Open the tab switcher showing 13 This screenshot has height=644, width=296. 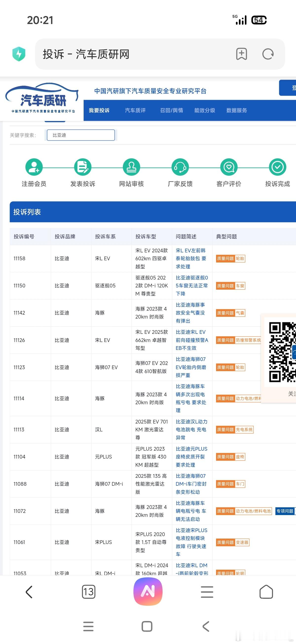pos(89,592)
